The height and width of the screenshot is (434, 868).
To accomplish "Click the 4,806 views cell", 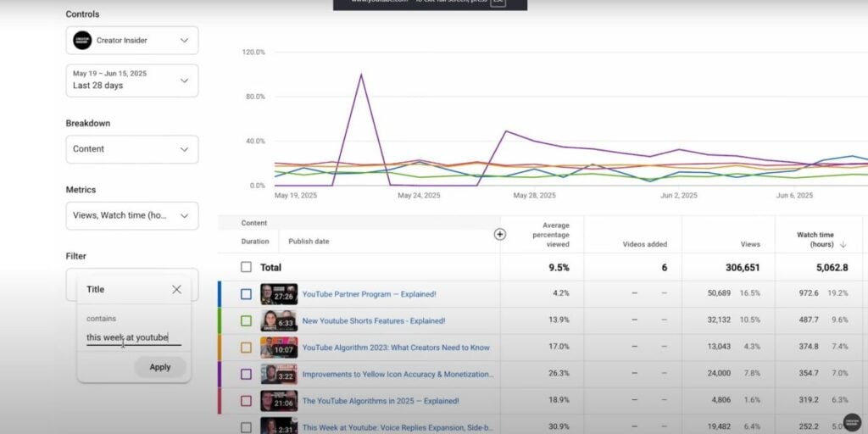I will pyautogui.click(x=721, y=400).
